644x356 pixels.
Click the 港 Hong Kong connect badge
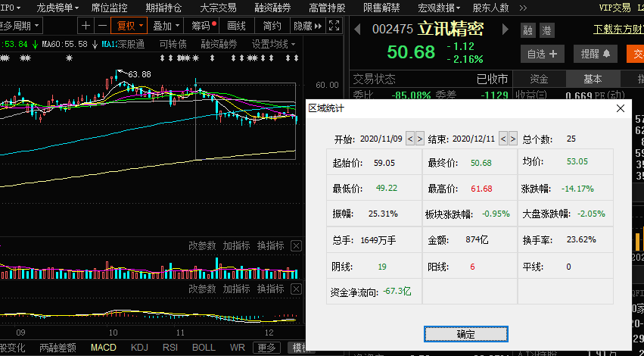(546, 30)
